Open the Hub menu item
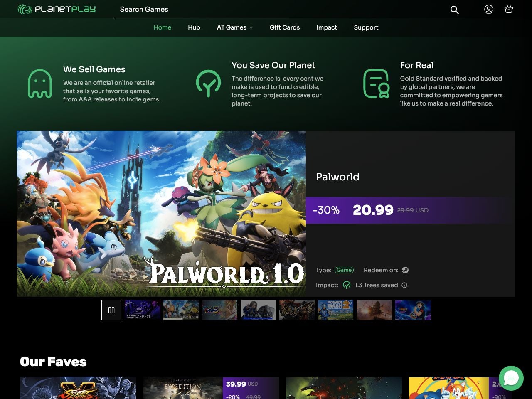 click(194, 27)
